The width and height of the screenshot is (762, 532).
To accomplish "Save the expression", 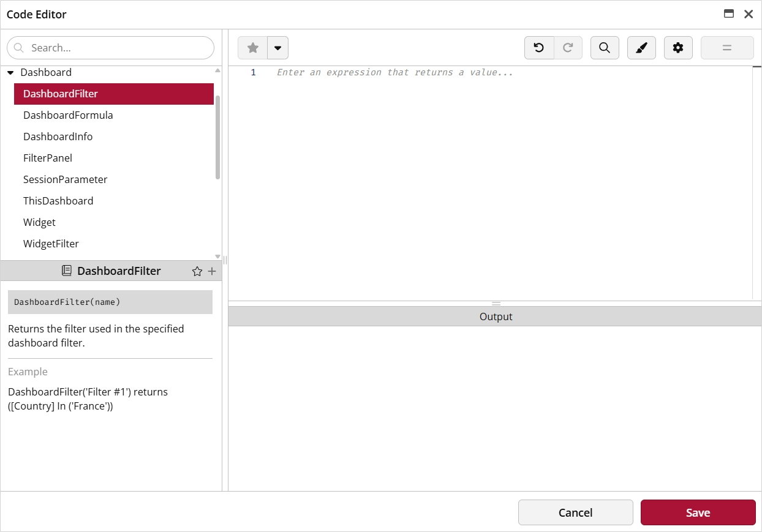I will pyautogui.click(x=698, y=512).
